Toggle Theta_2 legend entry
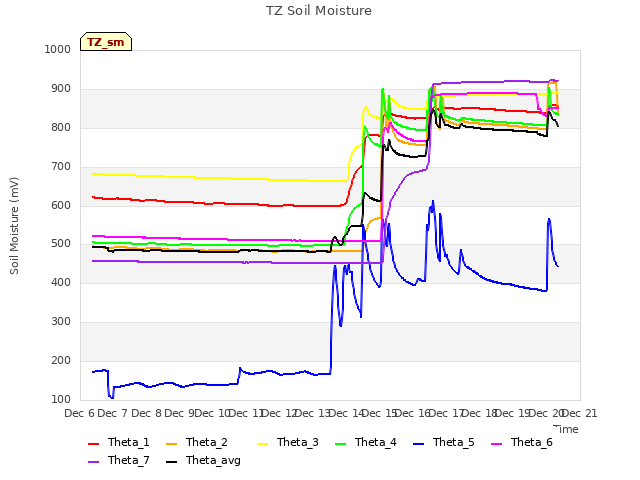640x480 pixels. coord(197,442)
